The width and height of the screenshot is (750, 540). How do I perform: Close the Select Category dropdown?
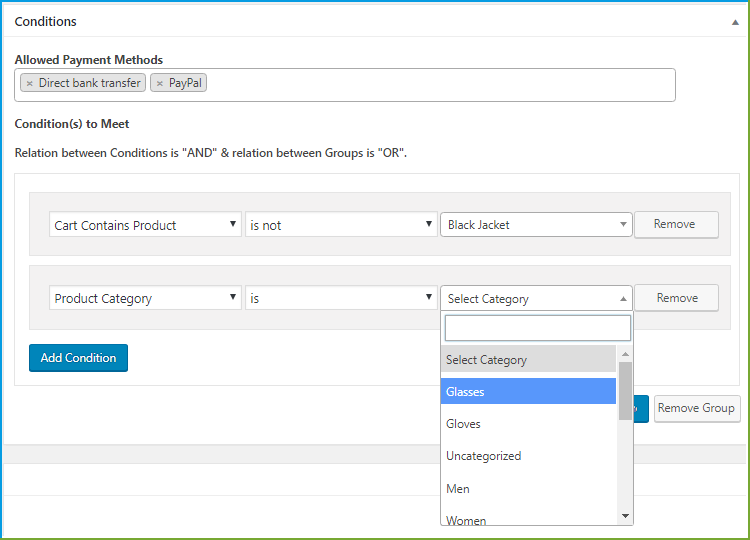tap(536, 298)
